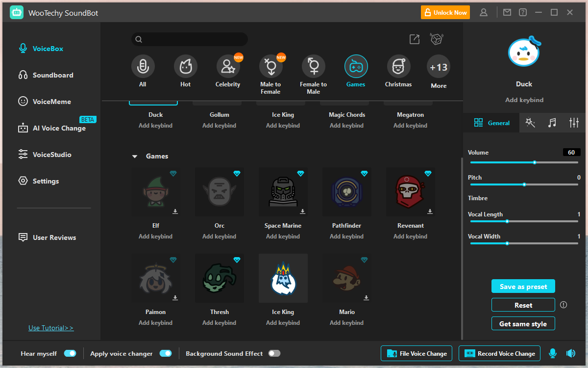
Task: Open the magic wand effects tab
Action: tap(530, 123)
